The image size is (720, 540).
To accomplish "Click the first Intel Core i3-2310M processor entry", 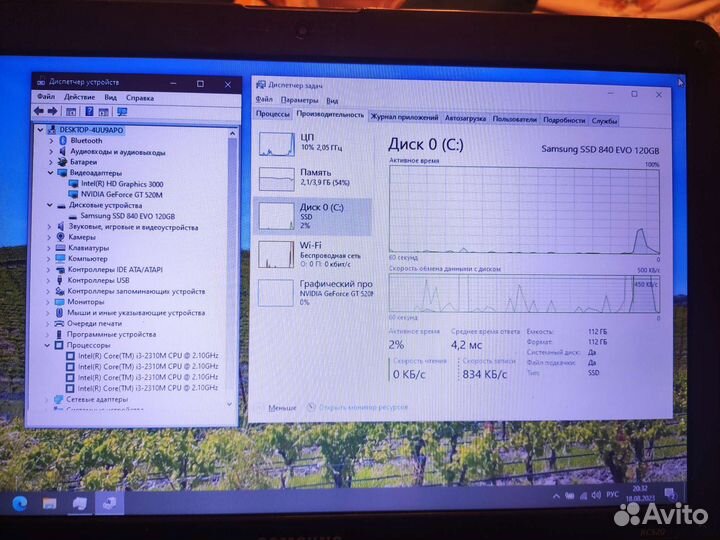I will click(x=148, y=355).
